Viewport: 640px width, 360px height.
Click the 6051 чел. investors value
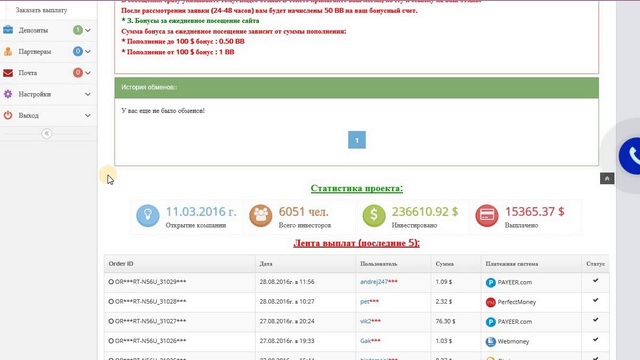tap(303, 212)
